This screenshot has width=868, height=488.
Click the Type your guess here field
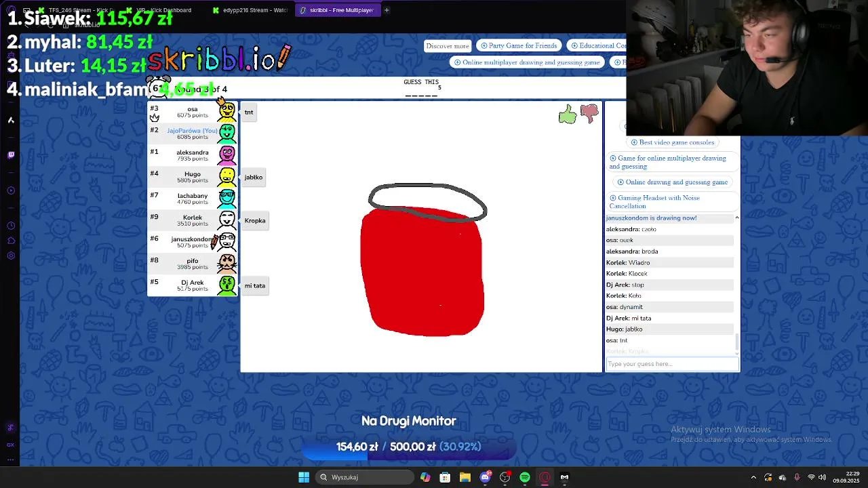click(672, 364)
